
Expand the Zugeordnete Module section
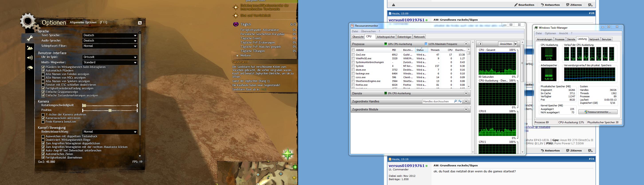[x=466, y=109]
